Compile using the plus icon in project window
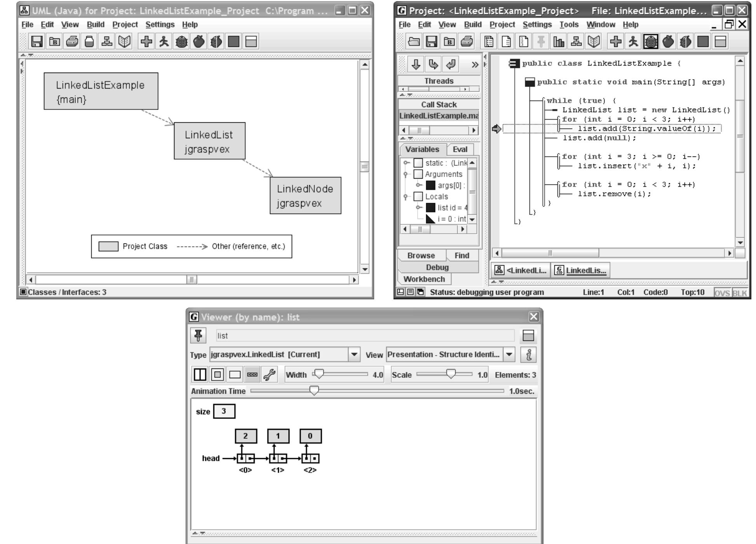The image size is (756, 544). tap(616, 42)
